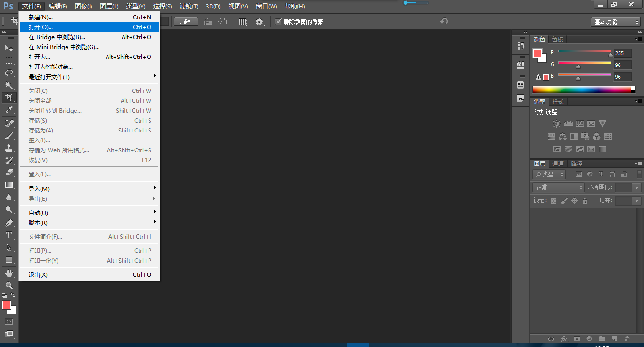Viewport: 644px width, 347px height.
Task: Reset the crop with the undo arrow icon
Action: click(444, 22)
